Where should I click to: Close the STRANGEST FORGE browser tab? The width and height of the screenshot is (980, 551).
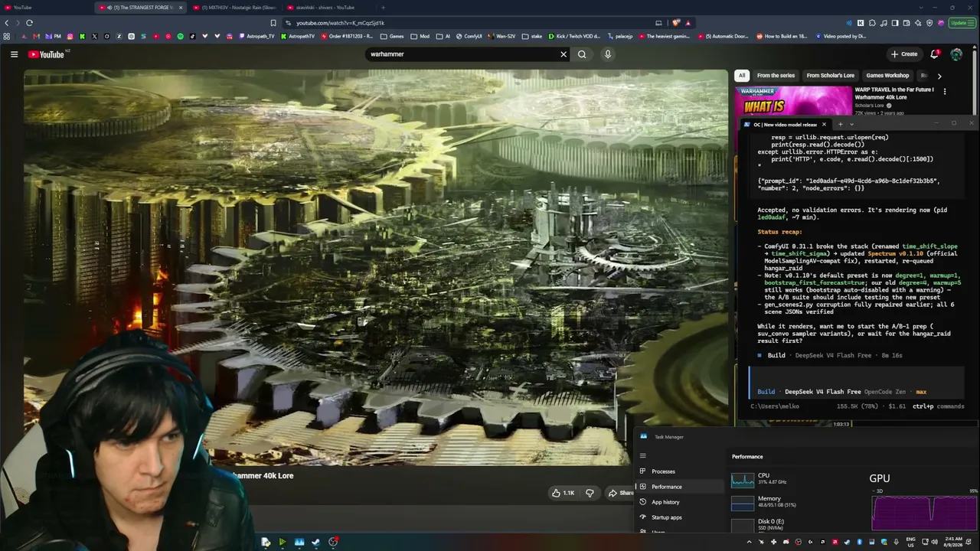[x=181, y=8]
